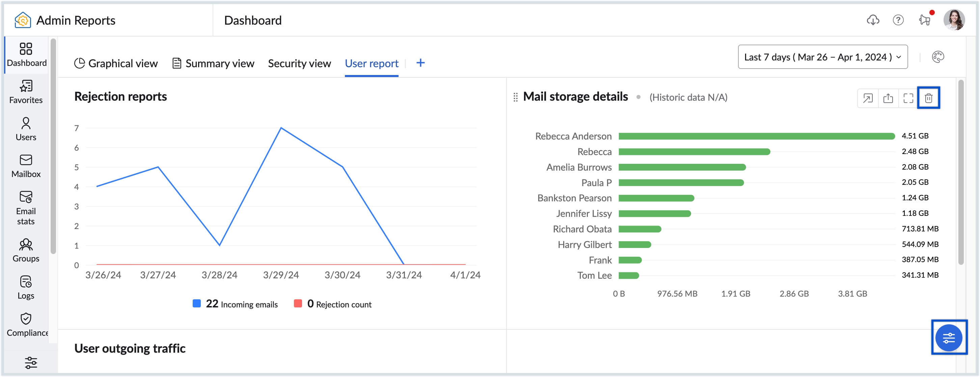
Task: Open the theme palette icon
Action: coord(938,57)
